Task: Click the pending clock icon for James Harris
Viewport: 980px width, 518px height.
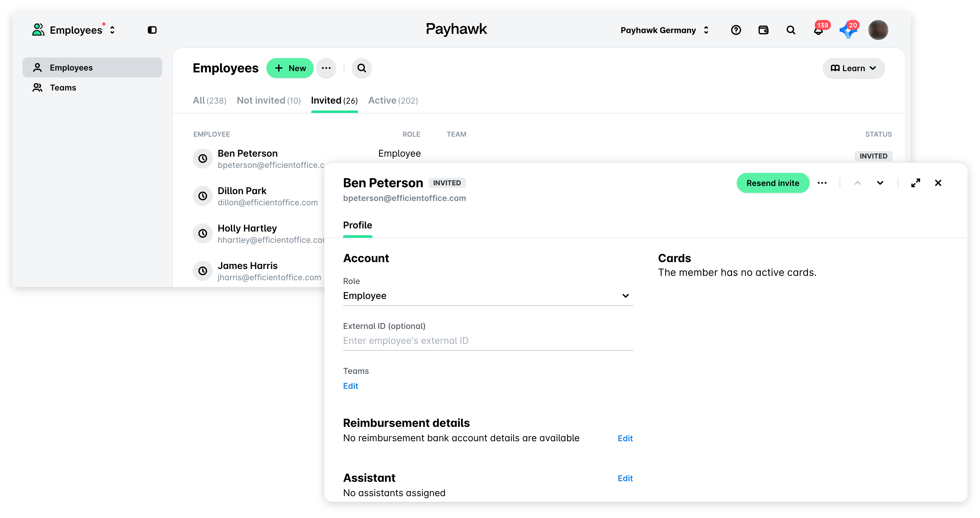Action: tap(203, 271)
